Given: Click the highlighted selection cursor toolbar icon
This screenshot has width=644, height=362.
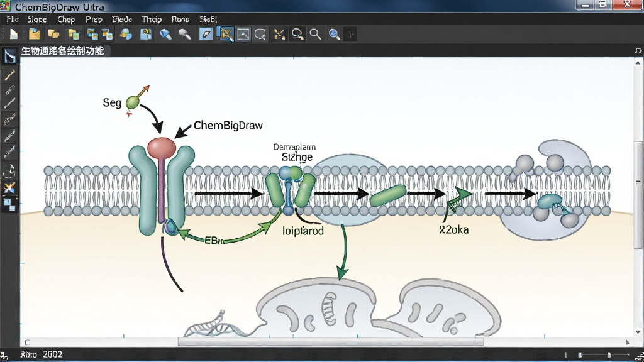Looking at the screenshot, I should pos(226,35).
